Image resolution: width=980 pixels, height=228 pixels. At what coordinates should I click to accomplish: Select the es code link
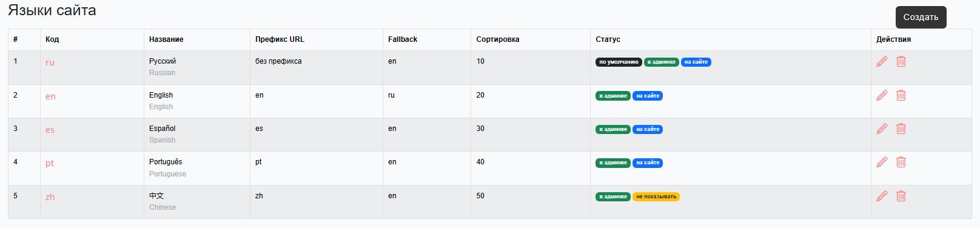pyautogui.click(x=50, y=130)
